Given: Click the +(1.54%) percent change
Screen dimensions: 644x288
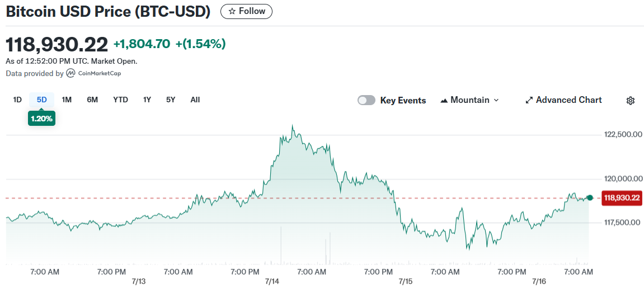Looking at the screenshot, I should click(200, 44).
